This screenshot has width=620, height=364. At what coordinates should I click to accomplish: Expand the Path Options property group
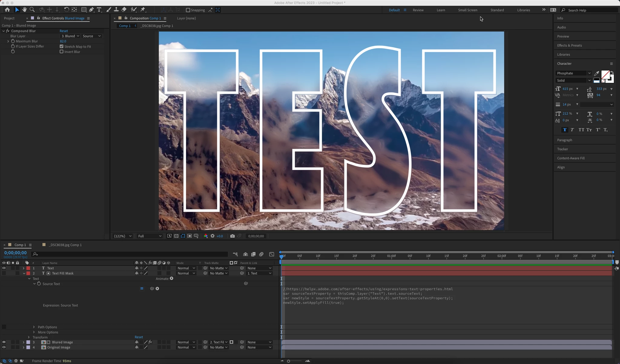[x=34, y=327]
